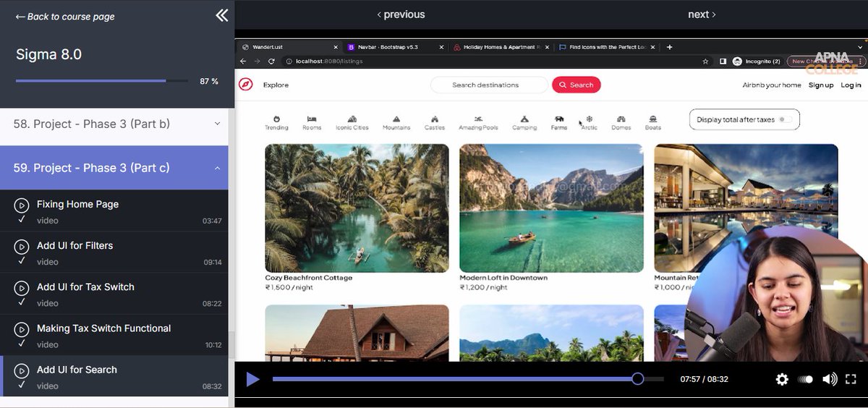Open lesson Making Tax Switch Functional
The height and width of the screenshot is (408, 868).
click(114, 335)
